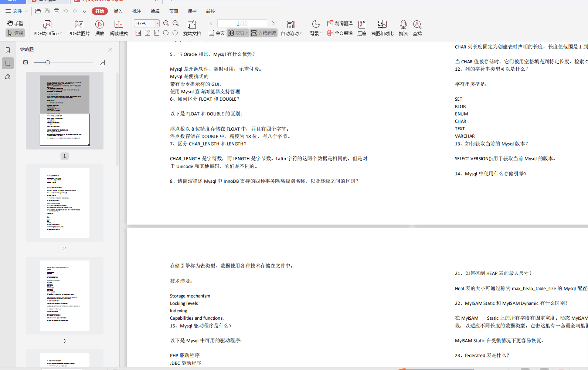Open the annotations sidebar panel
This screenshot has height=370, width=588.
[8, 77]
